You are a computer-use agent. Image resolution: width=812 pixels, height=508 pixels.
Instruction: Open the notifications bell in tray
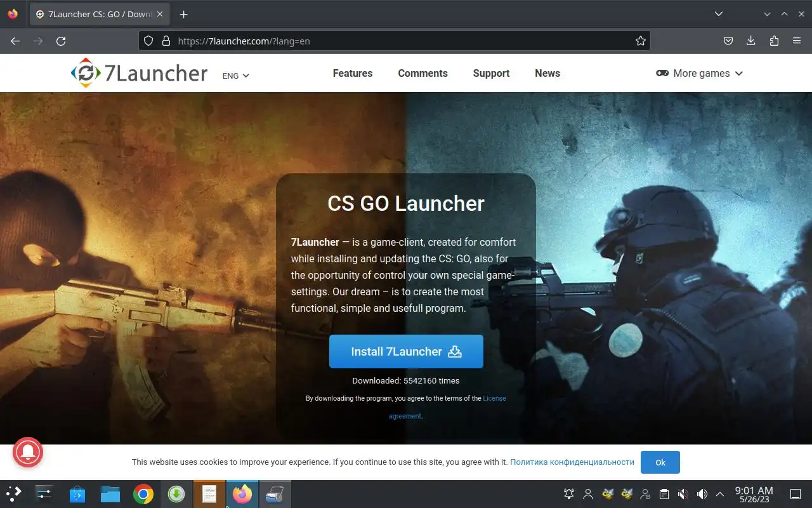(569, 494)
